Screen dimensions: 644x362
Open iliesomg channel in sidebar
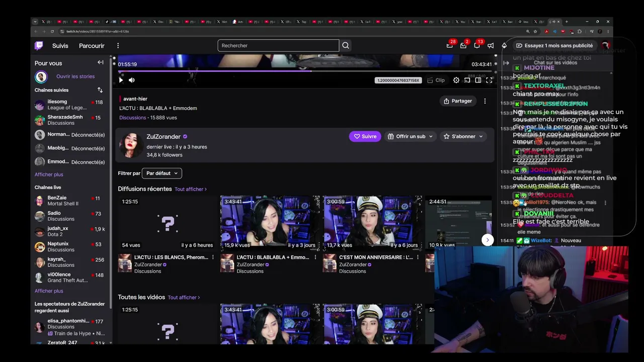[69, 105]
